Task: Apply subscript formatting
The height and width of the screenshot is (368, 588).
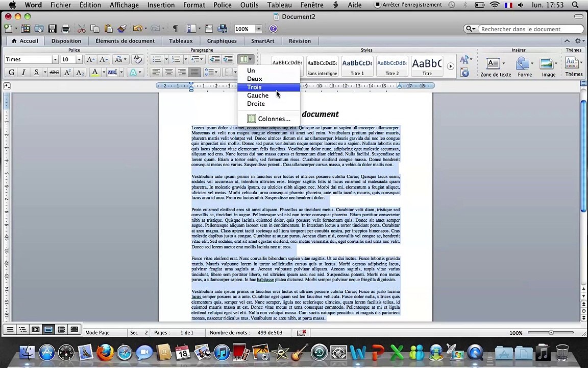Action: 80,72
